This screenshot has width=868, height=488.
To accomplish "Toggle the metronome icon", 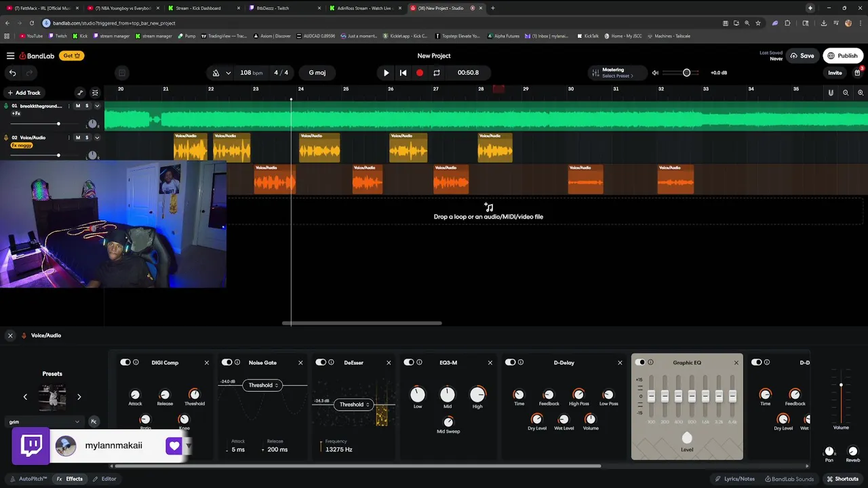I will (x=216, y=73).
